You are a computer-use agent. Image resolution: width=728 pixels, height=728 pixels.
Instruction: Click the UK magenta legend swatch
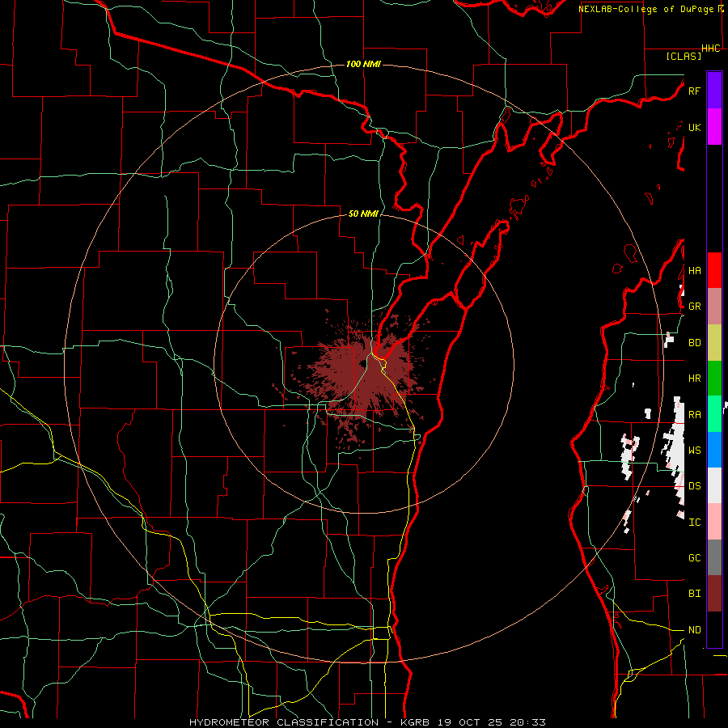click(x=714, y=127)
